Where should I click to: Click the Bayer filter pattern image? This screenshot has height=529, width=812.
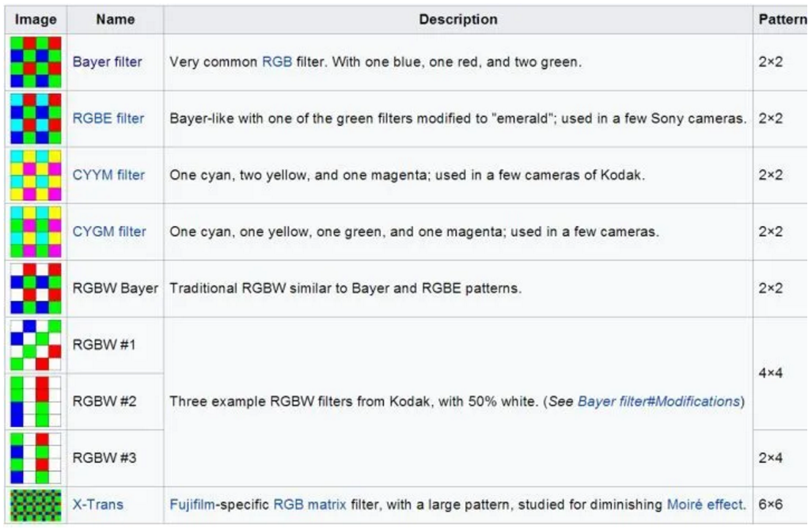(35, 62)
